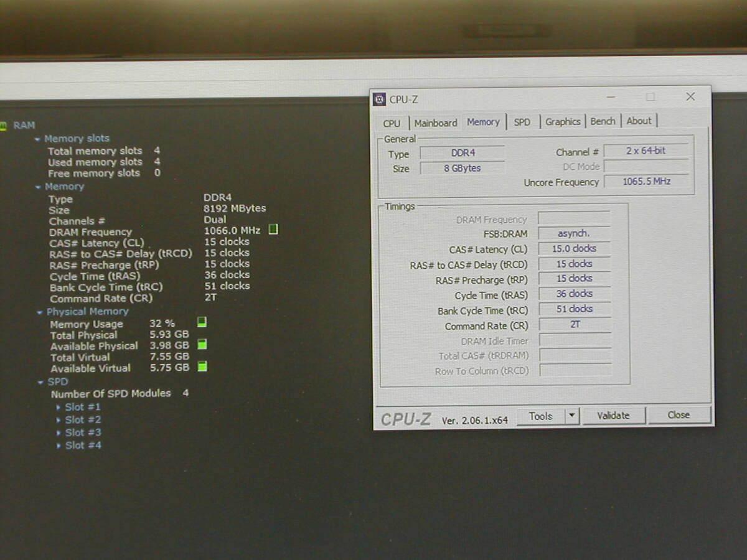Collapse the Memory slots section

click(x=38, y=139)
